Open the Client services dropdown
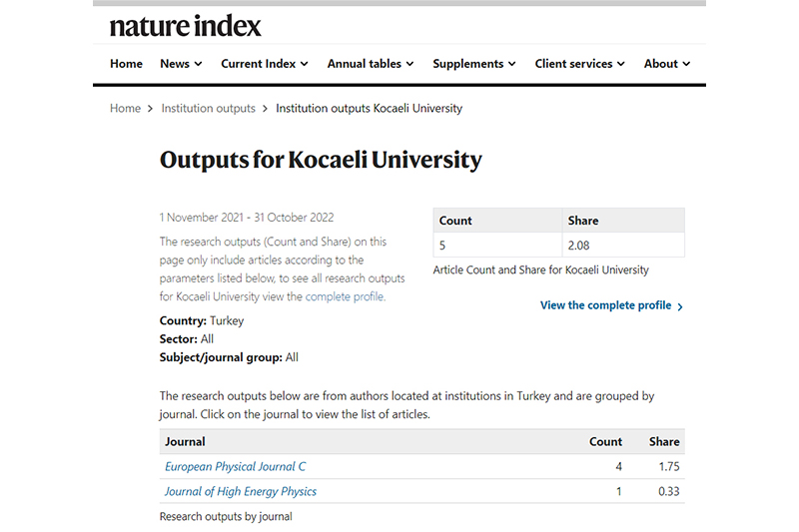This screenshot has height=532, width=799. (x=579, y=64)
